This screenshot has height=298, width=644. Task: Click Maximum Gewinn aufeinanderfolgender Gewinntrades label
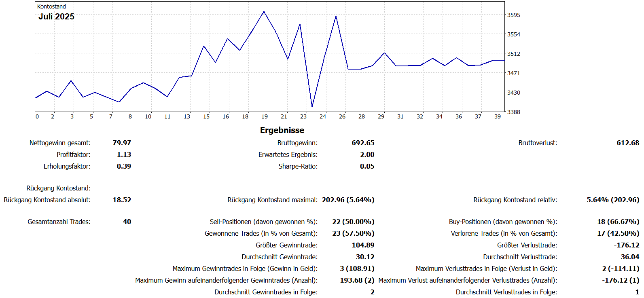coord(226,280)
